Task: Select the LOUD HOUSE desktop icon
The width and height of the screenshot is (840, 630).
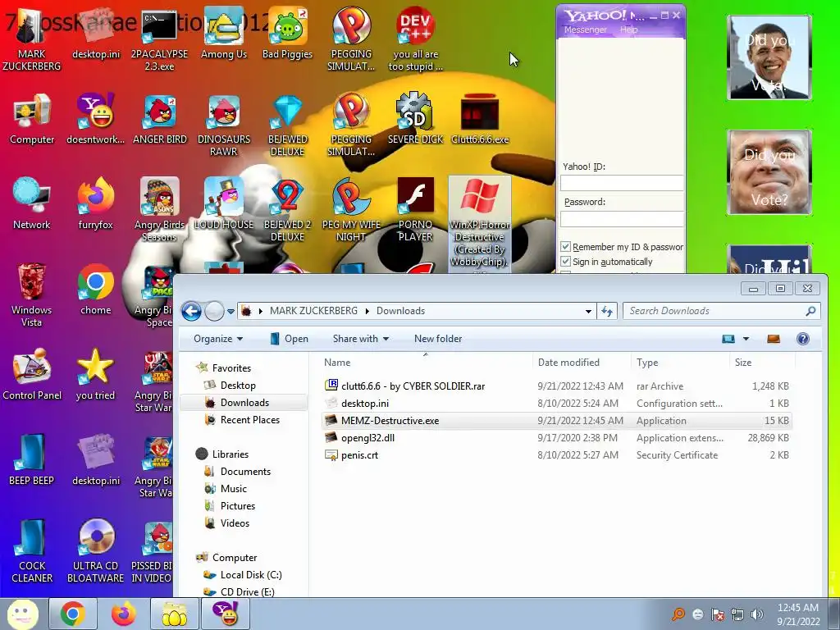Action: coord(223,203)
